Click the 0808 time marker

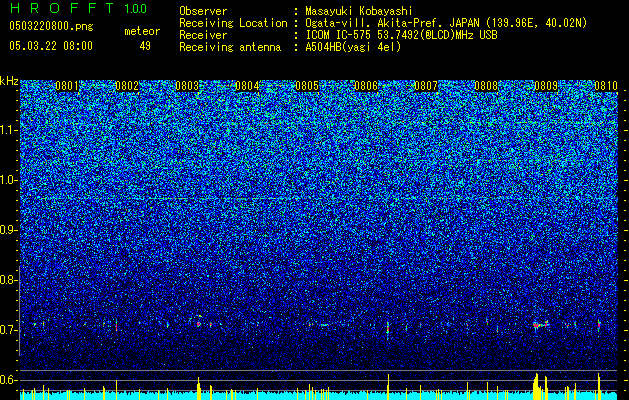pos(486,86)
